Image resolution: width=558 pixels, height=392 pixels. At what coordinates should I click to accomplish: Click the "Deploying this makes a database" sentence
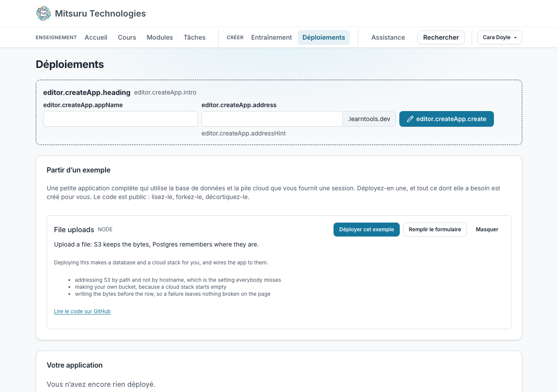click(161, 263)
